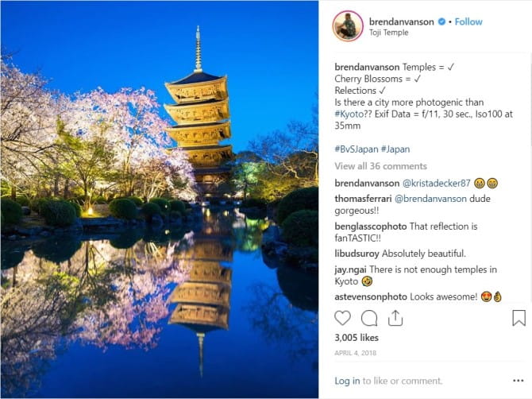Open the Toji Temple location link
Viewport: 532px width, 399px height.
[x=388, y=33]
